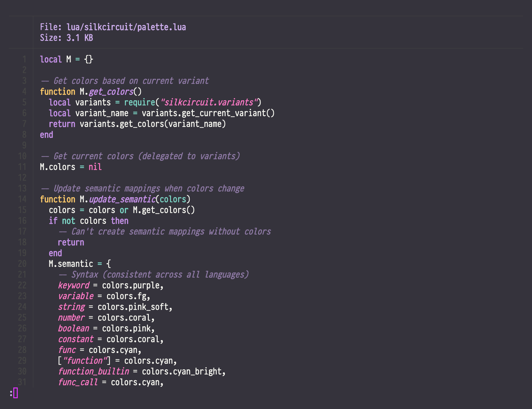Click the 'return' keyword on line 18
The height and width of the screenshot is (409, 532).
pos(71,242)
